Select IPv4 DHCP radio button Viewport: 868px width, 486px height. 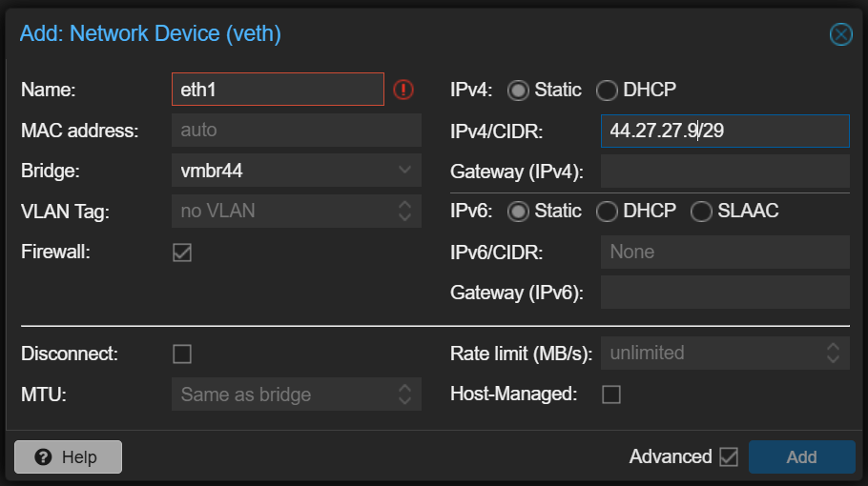coord(607,91)
